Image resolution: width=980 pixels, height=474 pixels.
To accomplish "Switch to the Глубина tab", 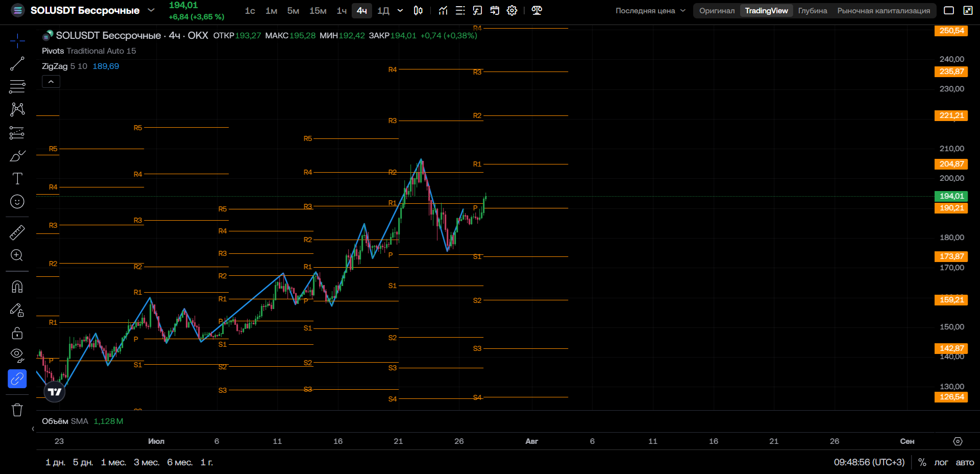I will [x=813, y=10].
